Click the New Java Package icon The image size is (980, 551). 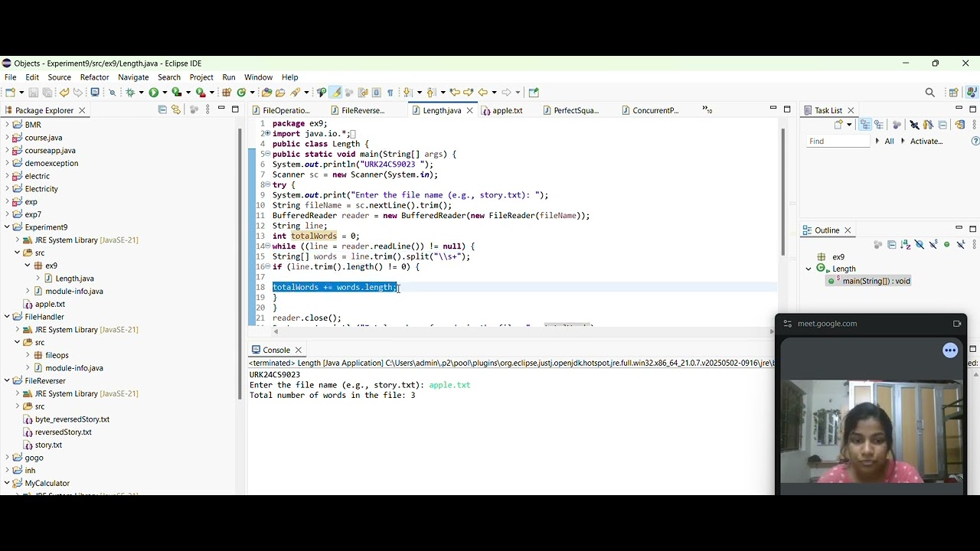coord(227,93)
